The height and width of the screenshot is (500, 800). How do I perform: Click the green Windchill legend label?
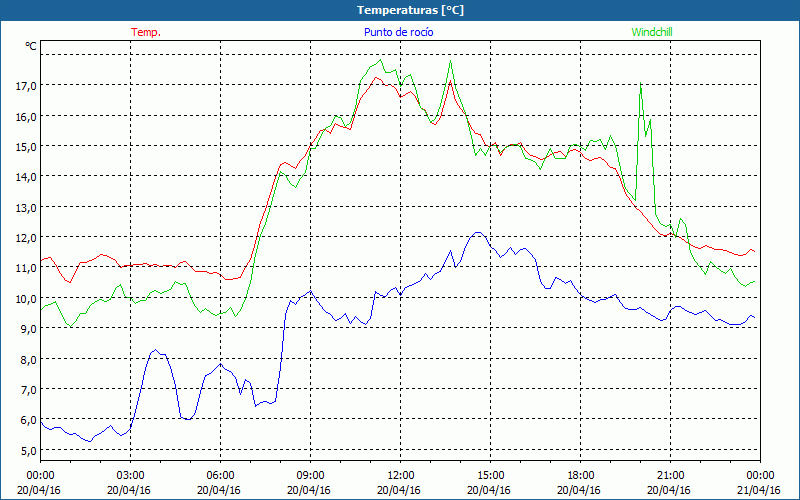tap(652, 32)
